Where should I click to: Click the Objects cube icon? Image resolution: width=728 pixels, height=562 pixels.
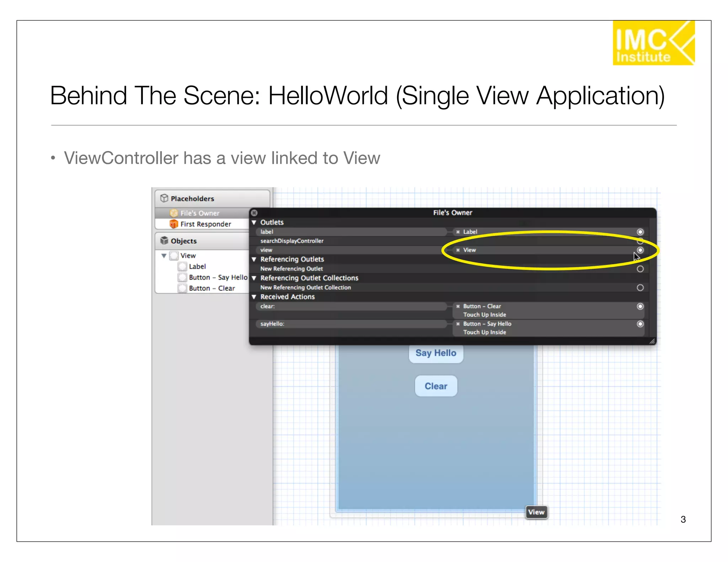[x=164, y=241]
